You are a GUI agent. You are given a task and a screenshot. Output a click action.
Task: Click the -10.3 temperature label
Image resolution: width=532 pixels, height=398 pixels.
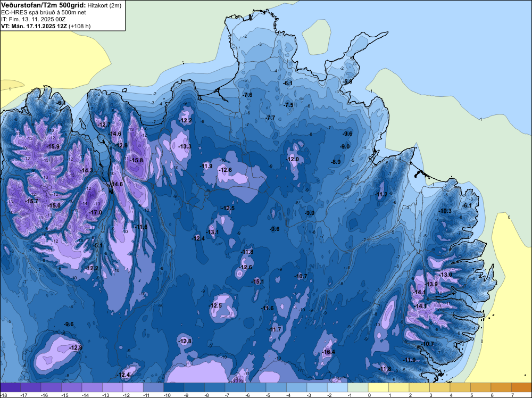[445, 211]
